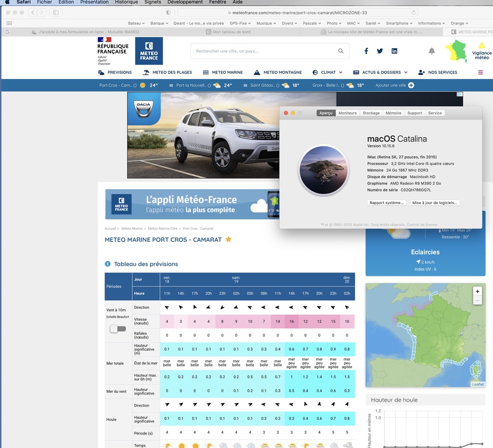Open Meteo France LinkedIn icon
The height and width of the screenshot is (448, 493).
(394, 51)
